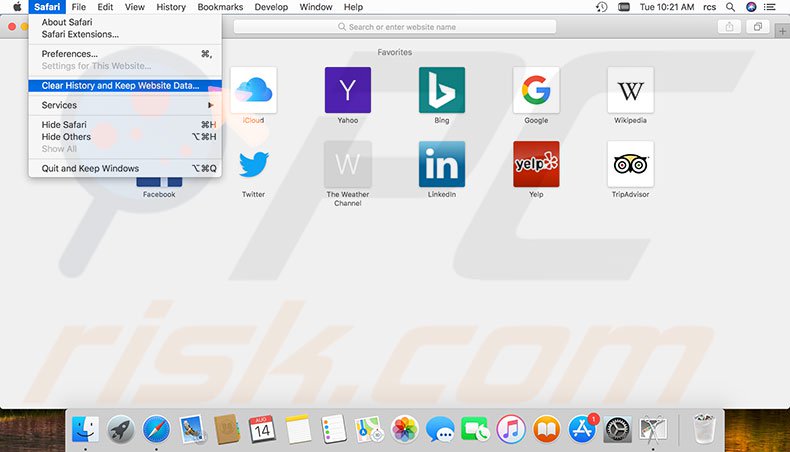The image size is (790, 452).
Task: Open Calendar icon in Dock
Action: point(262,429)
